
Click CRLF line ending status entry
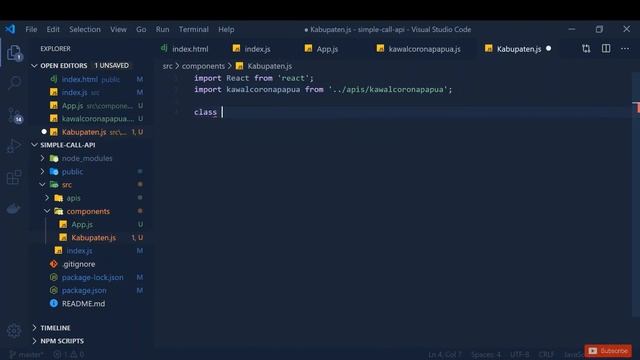(546, 355)
